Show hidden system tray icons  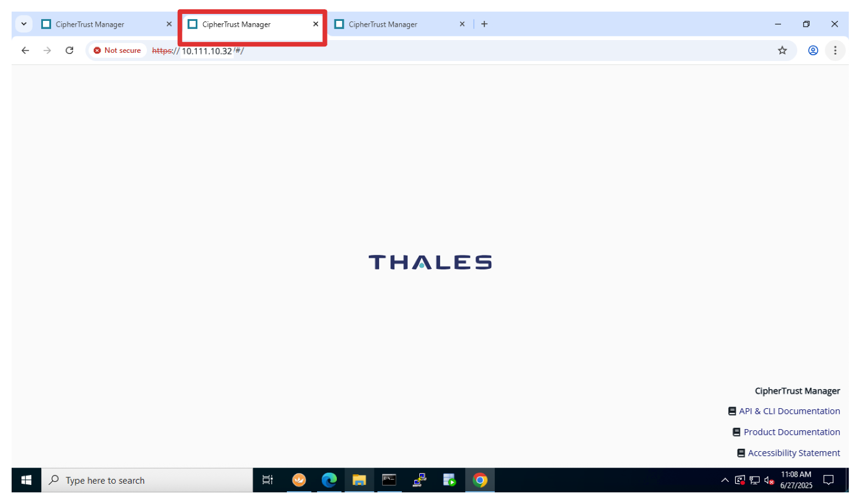(x=725, y=480)
